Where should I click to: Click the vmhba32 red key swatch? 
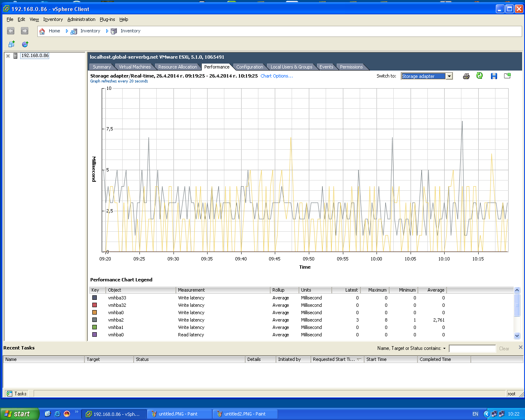(94, 305)
